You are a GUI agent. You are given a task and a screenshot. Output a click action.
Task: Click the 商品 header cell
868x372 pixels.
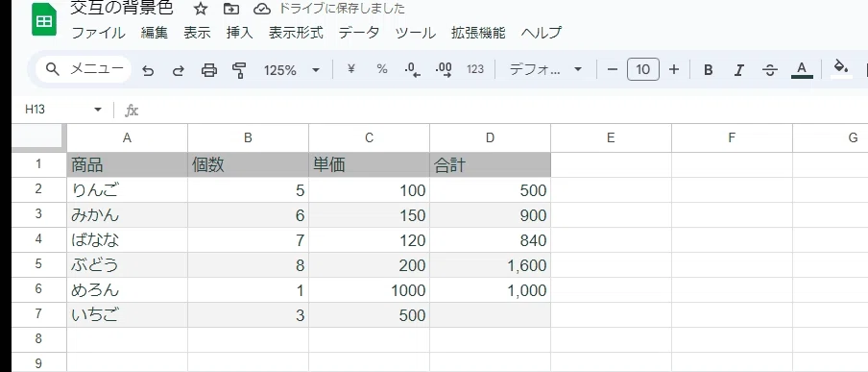[128, 164]
